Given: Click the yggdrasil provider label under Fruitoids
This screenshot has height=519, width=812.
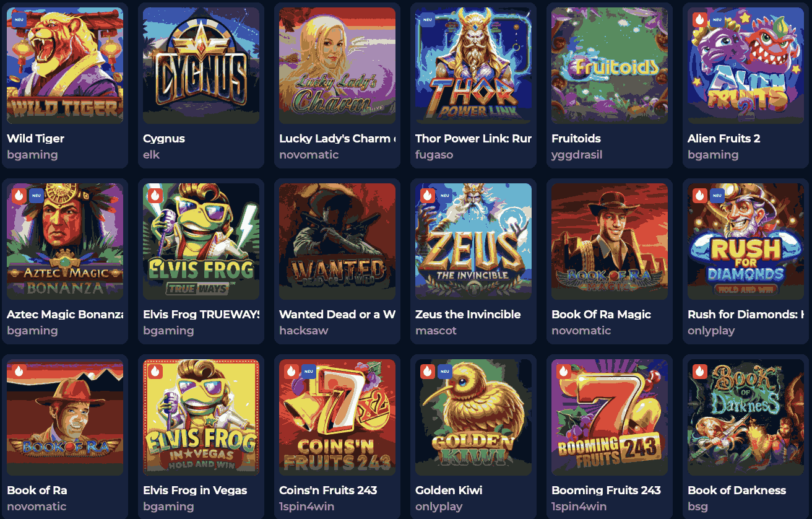Looking at the screenshot, I should [577, 155].
